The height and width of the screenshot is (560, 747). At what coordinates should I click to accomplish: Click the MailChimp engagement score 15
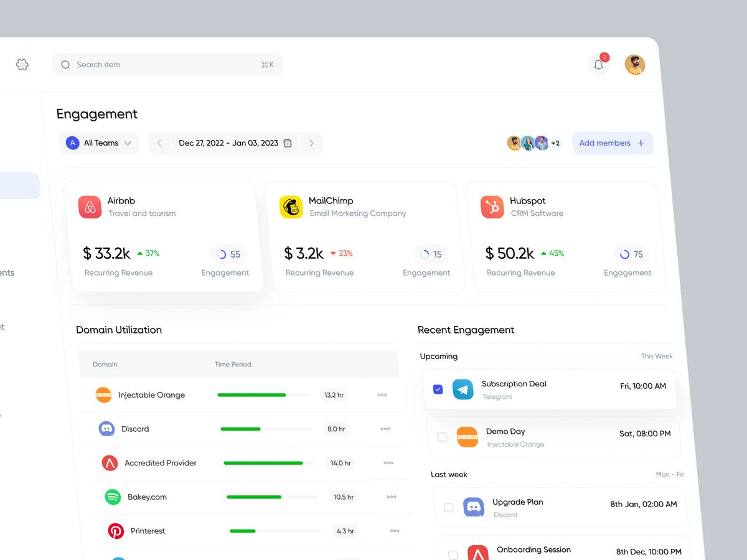[430, 254]
